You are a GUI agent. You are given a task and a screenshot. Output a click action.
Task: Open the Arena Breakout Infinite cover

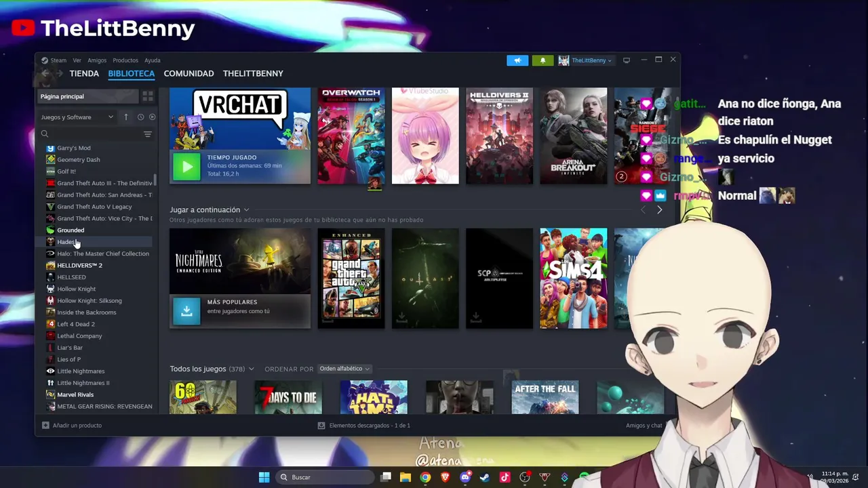click(x=574, y=136)
